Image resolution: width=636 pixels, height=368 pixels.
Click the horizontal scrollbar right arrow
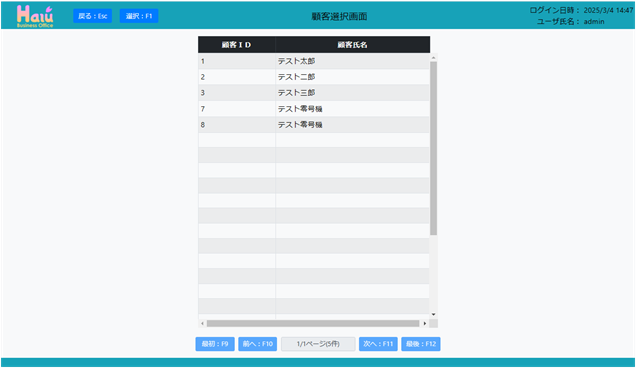pyautogui.click(x=425, y=323)
